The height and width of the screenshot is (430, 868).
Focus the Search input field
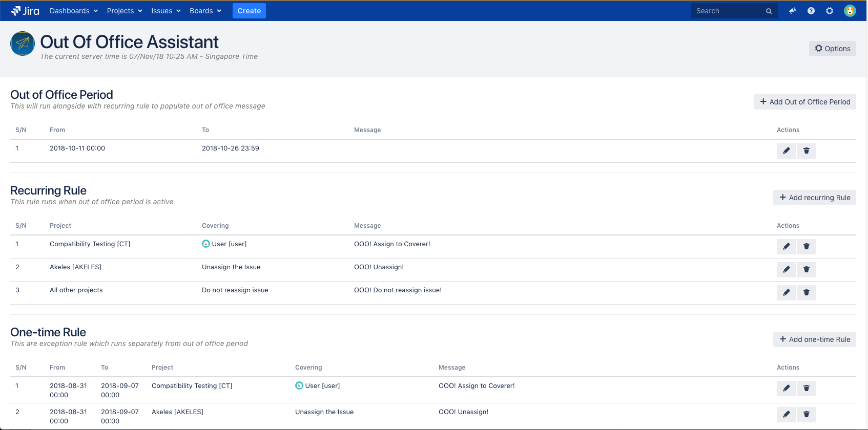(729, 11)
